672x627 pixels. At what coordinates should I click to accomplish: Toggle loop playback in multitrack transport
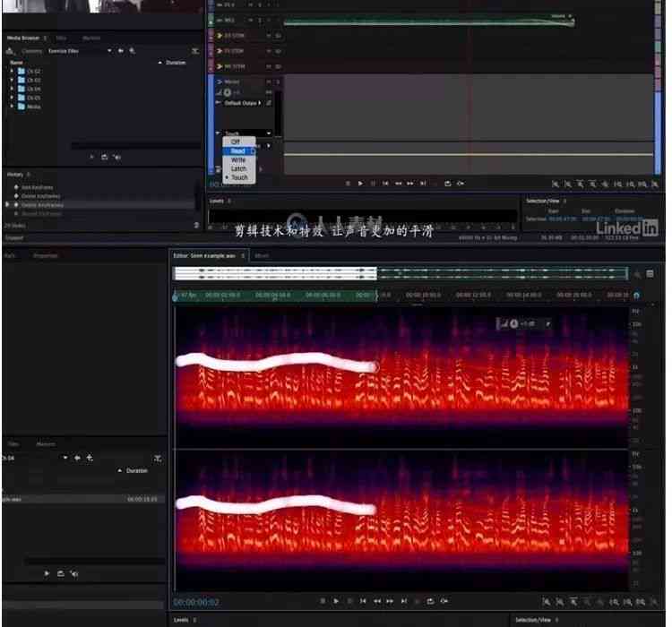click(448, 184)
